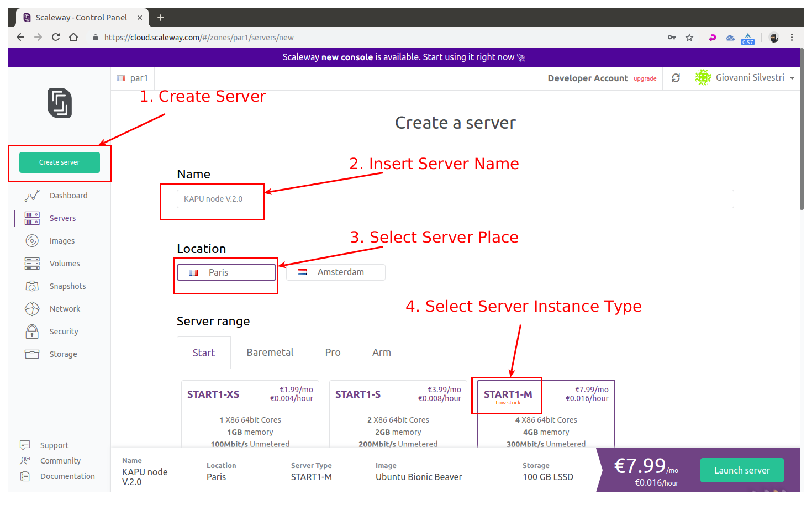The width and height of the screenshot is (812, 505).
Task: Switch to the Arm server range tab
Action: coord(382,352)
